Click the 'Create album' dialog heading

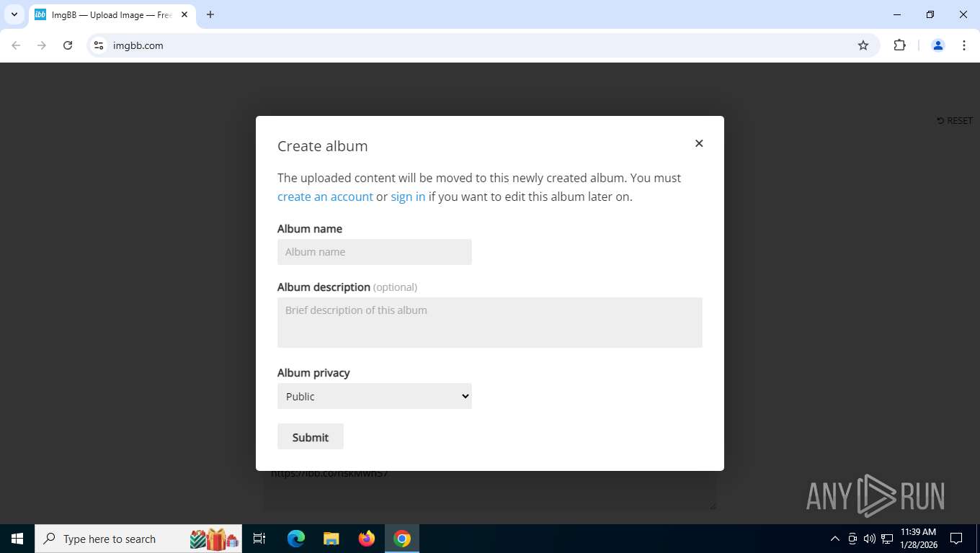(x=323, y=146)
